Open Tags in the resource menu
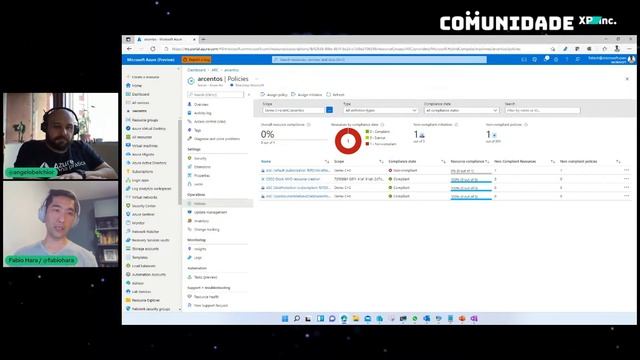 194,130
